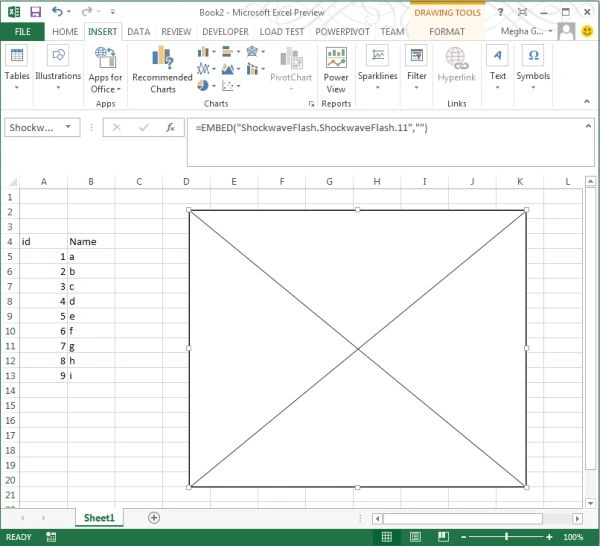Expand the Symbols group
This screenshot has width=600, height=546.
pos(533,67)
